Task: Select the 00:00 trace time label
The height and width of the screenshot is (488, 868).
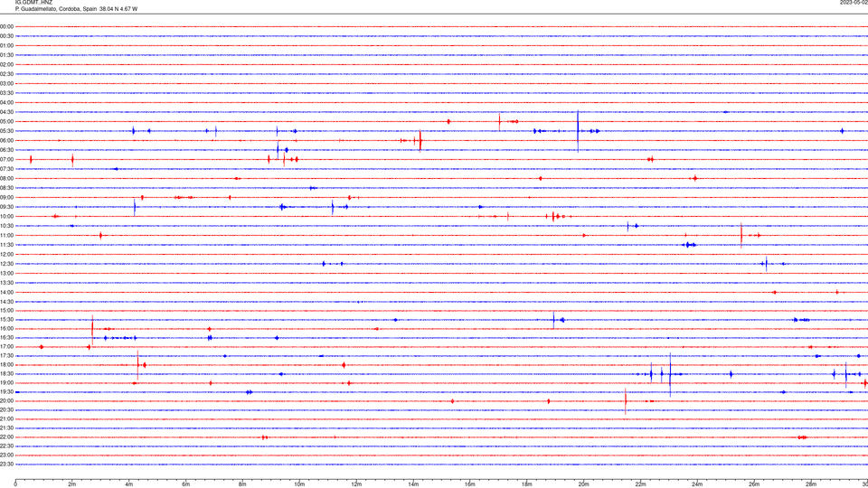Action: (6, 26)
